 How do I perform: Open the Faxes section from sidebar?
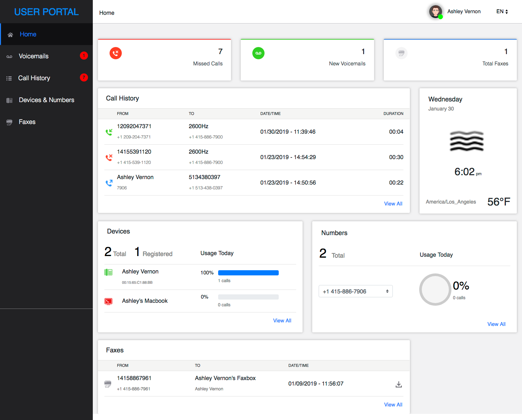coord(9,122)
